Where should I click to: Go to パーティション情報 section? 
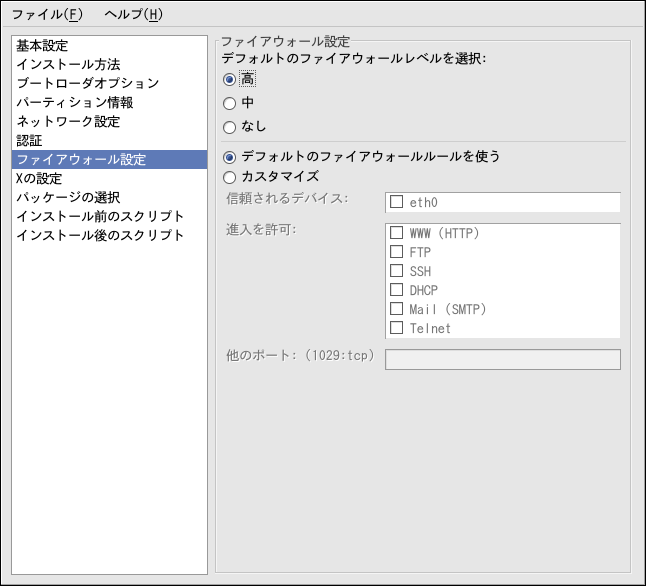click(x=74, y=102)
